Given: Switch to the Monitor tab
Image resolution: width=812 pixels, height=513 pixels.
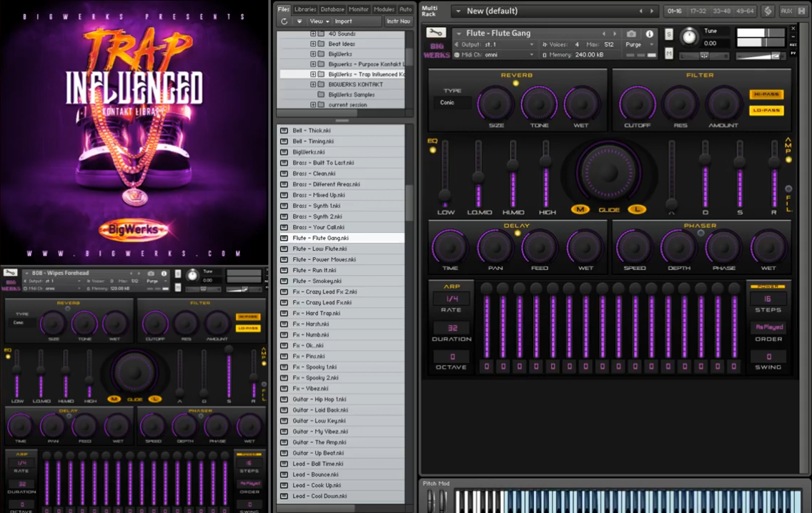Looking at the screenshot, I should point(358,9).
